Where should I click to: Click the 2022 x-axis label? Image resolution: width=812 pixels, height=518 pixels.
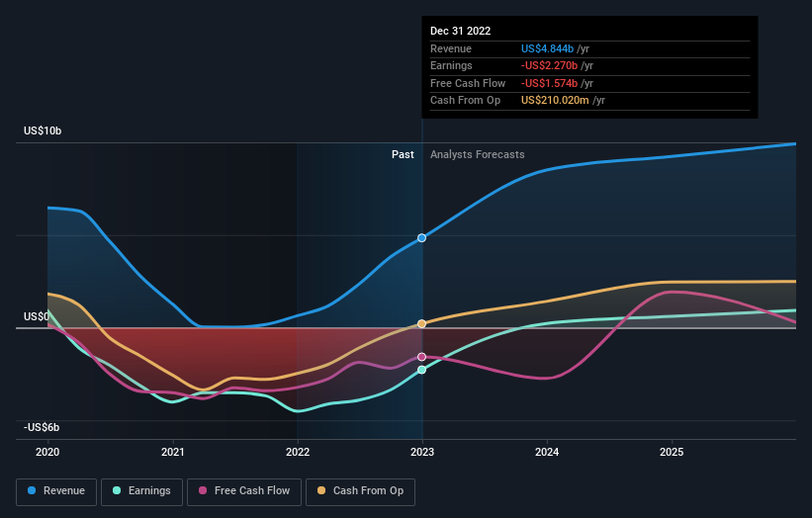click(x=298, y=453)
